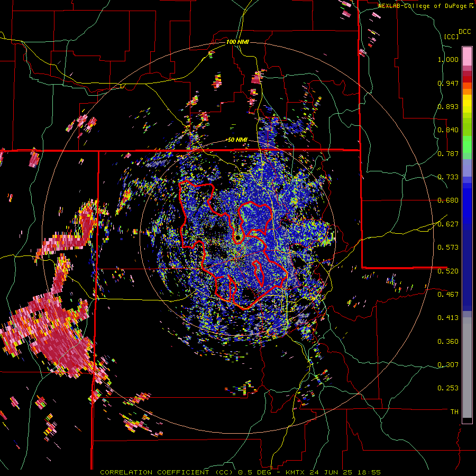Select the 0.893 legend value
The width and height of the screenshot is (476, 476).
[x=448, y=106]
